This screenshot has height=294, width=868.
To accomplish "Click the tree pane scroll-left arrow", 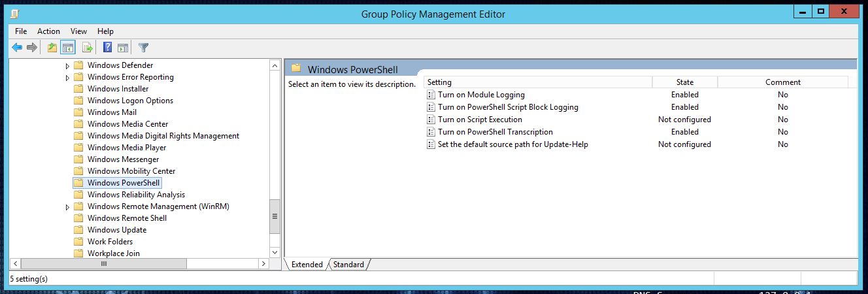I will (x=14, y=264).
